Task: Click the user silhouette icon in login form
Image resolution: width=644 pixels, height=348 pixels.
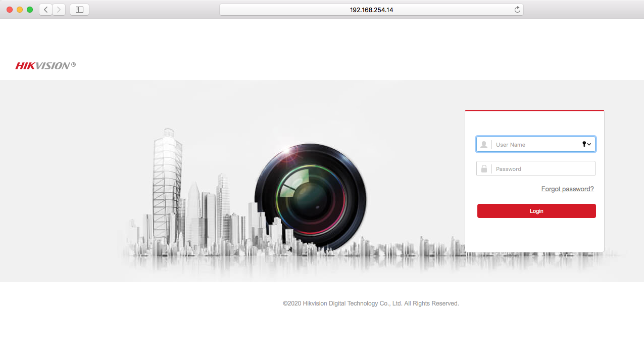Action: tap(484, 145)
